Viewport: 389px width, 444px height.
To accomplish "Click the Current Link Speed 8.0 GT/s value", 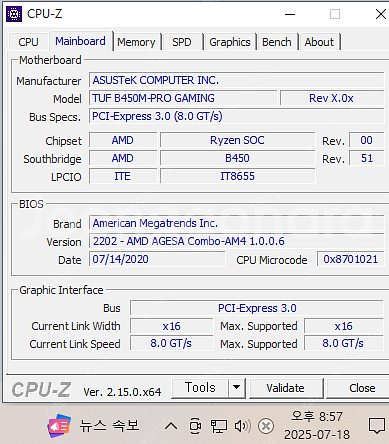I will click(171, 343).
